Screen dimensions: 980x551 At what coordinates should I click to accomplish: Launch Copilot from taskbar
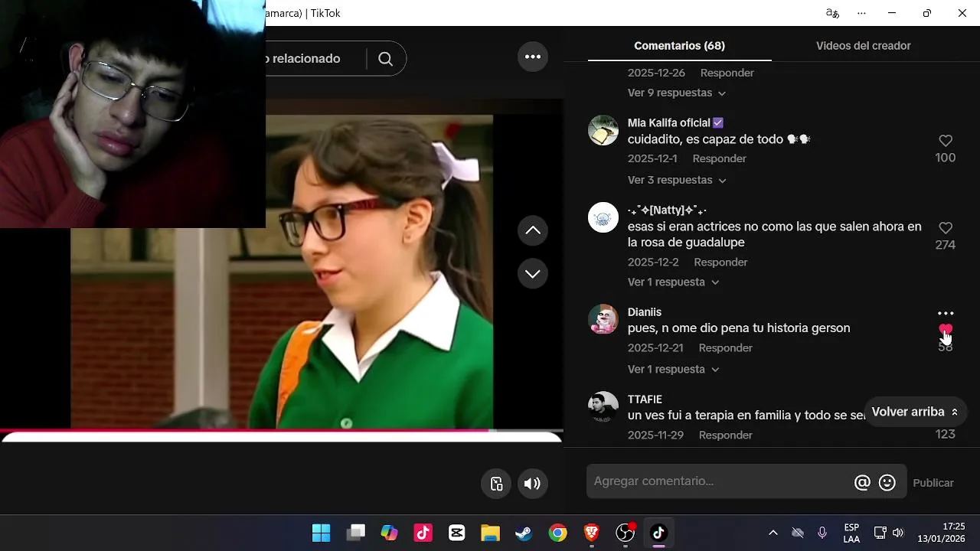coord(389,533)
